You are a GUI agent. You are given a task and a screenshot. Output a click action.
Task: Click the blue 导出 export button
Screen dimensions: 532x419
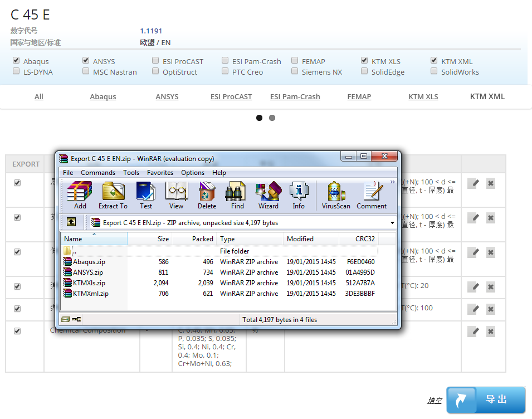(486, 400)
